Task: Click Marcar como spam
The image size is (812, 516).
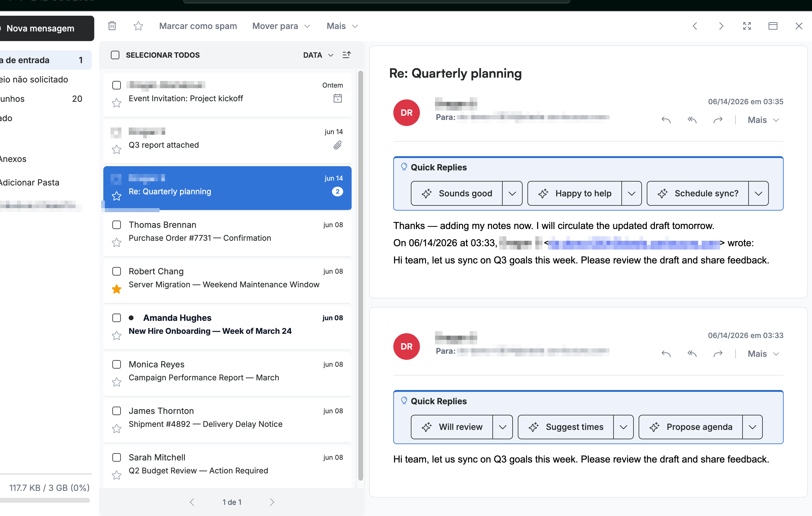Action: [198, 26]
